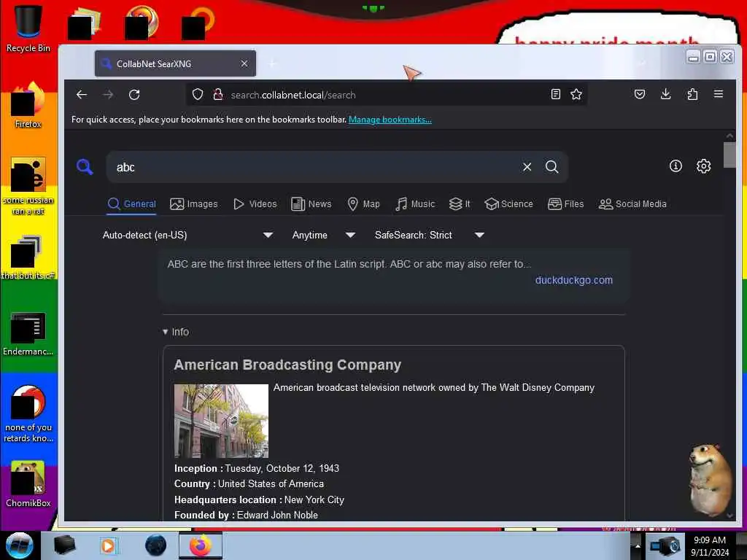The image size is (747, 560).
Task: Click the American Broadcasting Company heading
Action: 287,365
